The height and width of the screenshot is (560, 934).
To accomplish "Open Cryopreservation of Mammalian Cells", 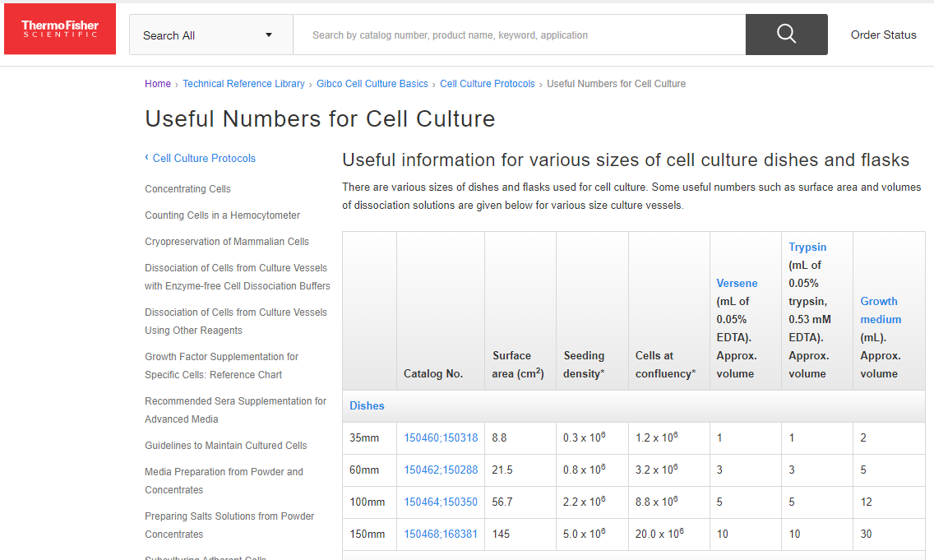I will click(x=227, y=242).
